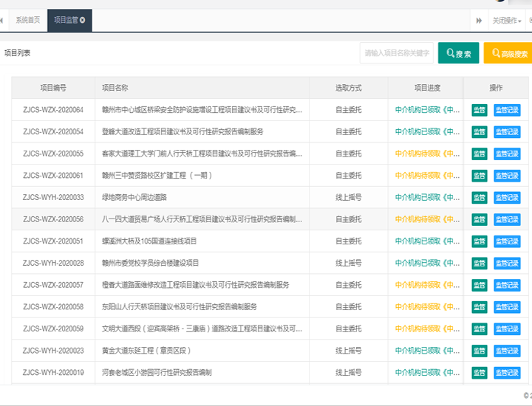Click 监管 for project ZJCS-WZX-2020051
Screen dimensions: 532x406
pyautogui.click(x=480, y=241)
